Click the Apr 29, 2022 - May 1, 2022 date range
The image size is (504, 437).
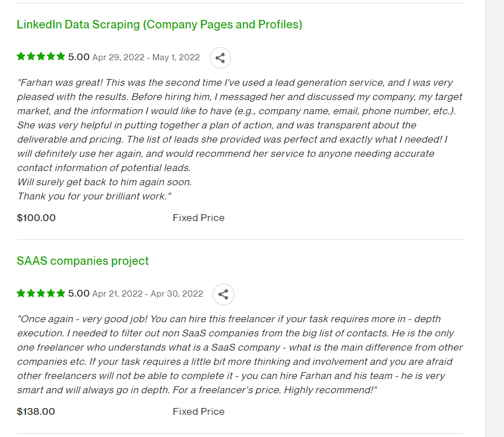pos(146,57)
